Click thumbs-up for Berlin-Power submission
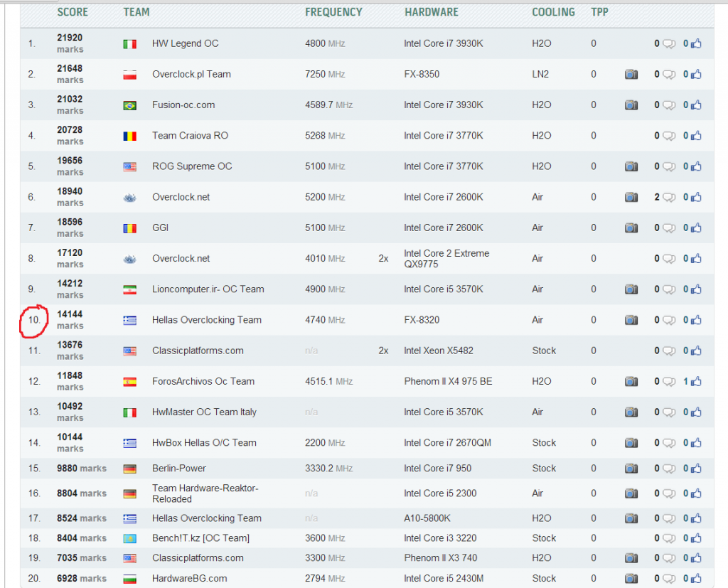Viewport: 728px width, 588px height. pyautogui.click(x=695, y=469)
